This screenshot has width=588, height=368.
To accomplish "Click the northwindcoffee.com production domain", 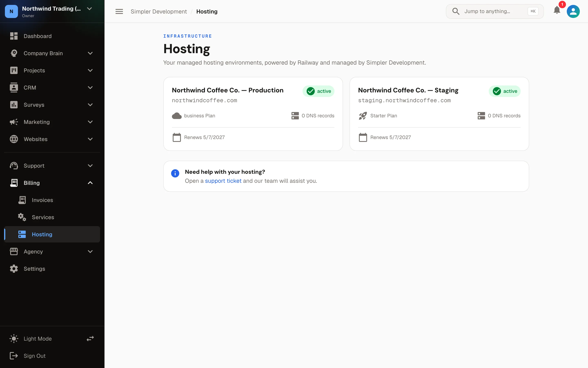I will point(204,100).
